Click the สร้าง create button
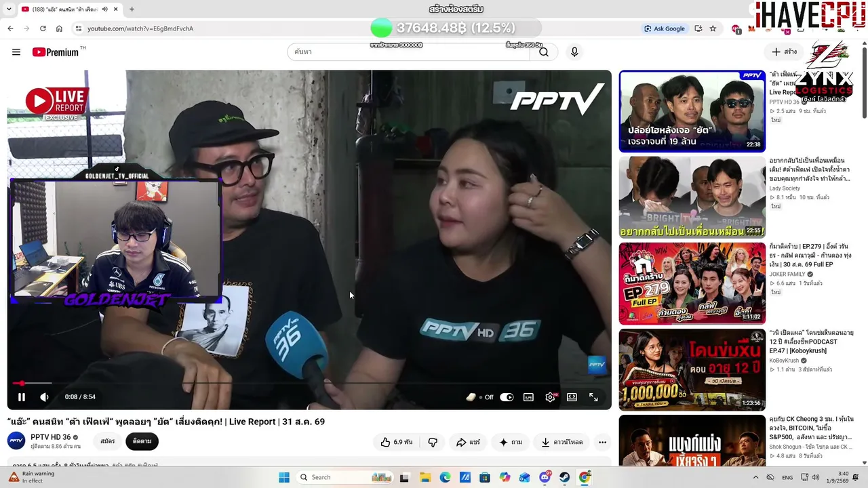This screenshot has height=488, width=868. 784,52
